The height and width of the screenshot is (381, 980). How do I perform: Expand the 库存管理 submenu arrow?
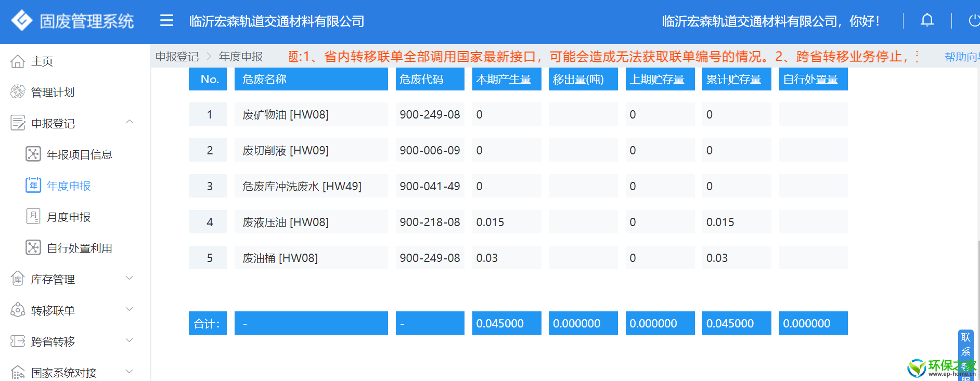[130, 279]
